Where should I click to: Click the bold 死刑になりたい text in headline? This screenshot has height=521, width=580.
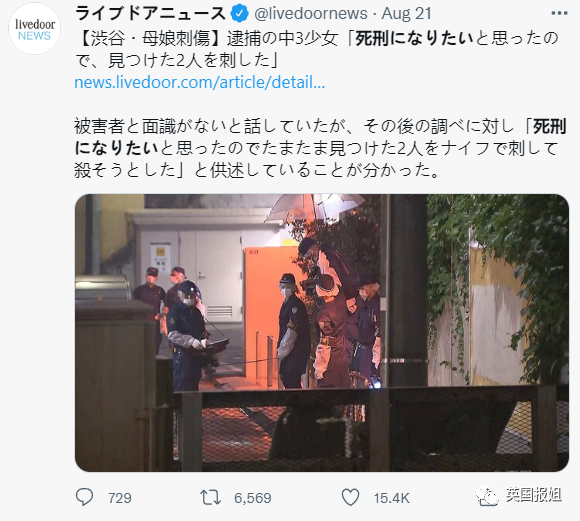pyautogui.click(x=414, y=39)
